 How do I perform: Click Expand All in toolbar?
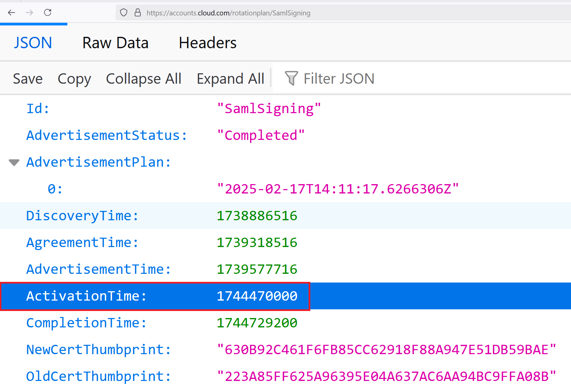pos(230,79)
